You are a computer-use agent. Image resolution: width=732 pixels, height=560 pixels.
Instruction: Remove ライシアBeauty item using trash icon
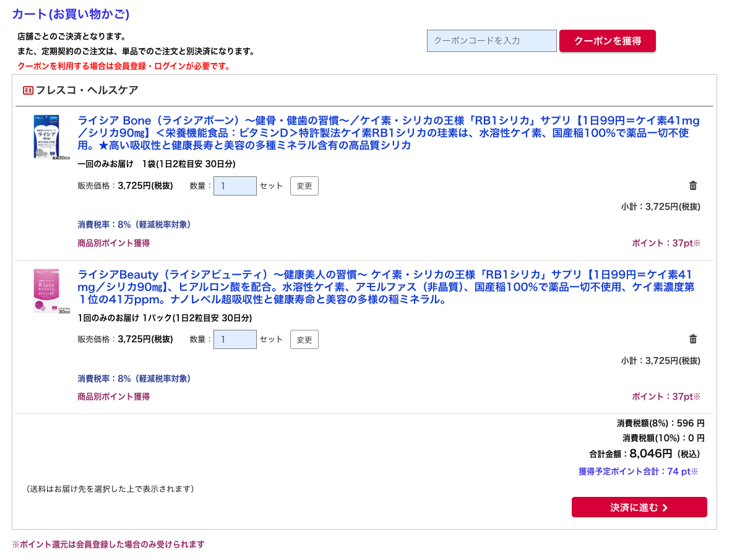point(693,339)
